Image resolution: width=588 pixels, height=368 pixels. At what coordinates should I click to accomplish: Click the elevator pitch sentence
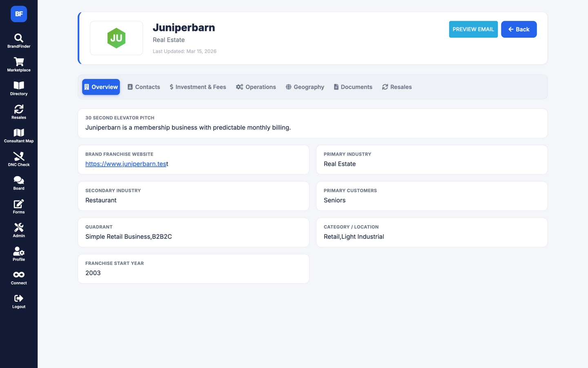(x=188, y=128)
